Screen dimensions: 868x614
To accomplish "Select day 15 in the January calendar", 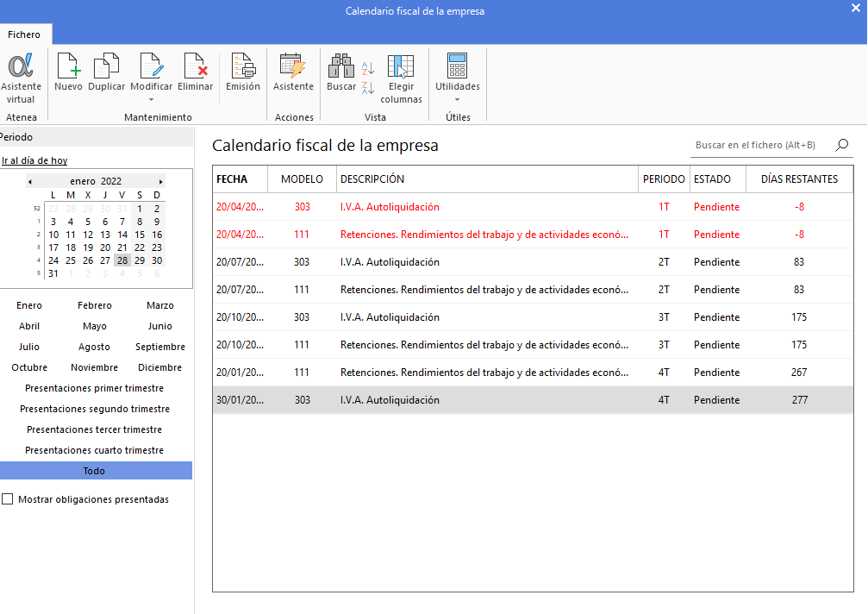I will [140, 235].
